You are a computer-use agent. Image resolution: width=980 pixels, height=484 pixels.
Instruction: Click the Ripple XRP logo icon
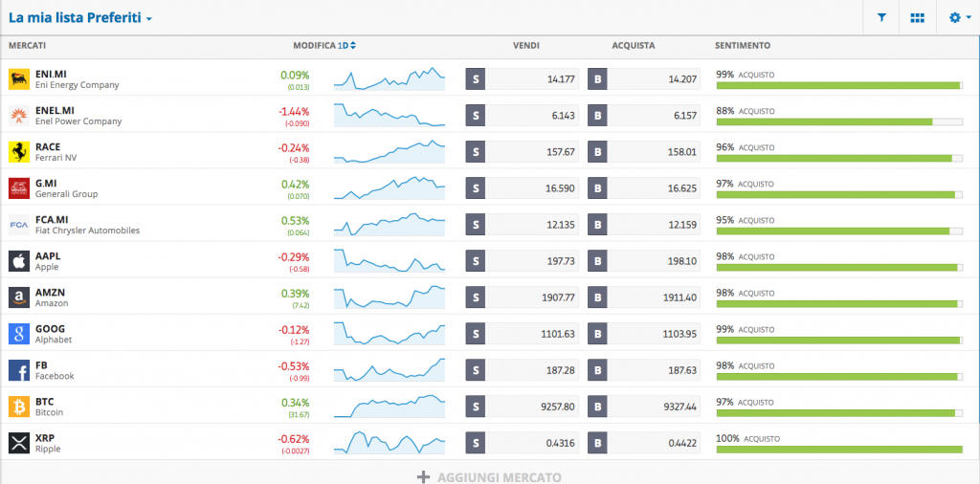[x=19, y=444]
